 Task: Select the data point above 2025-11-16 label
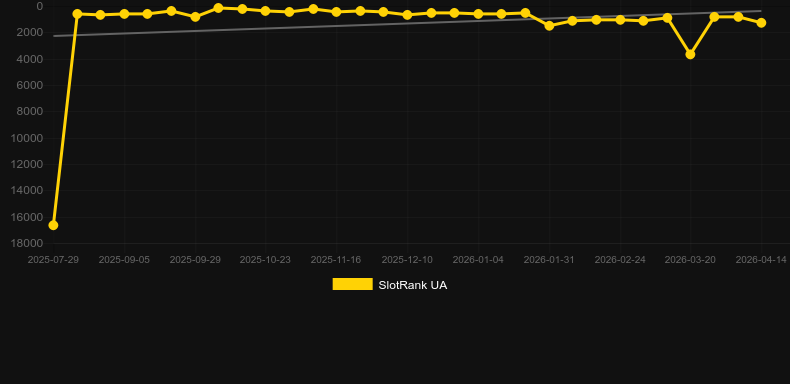(x=337, y=12)
